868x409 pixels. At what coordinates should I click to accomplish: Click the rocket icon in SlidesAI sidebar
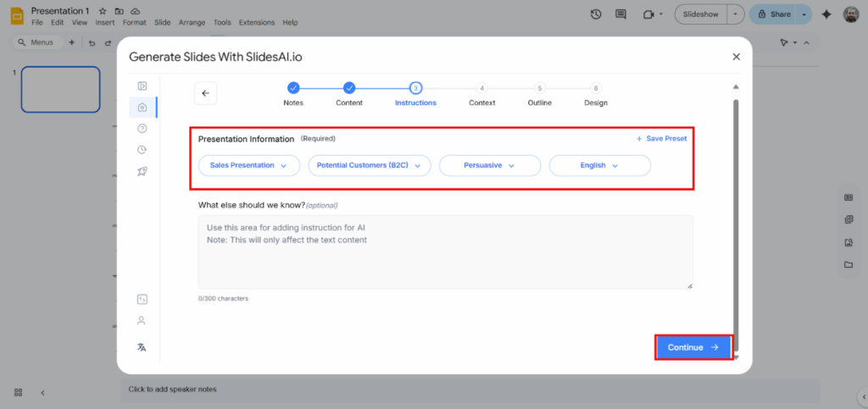[142, 171]
